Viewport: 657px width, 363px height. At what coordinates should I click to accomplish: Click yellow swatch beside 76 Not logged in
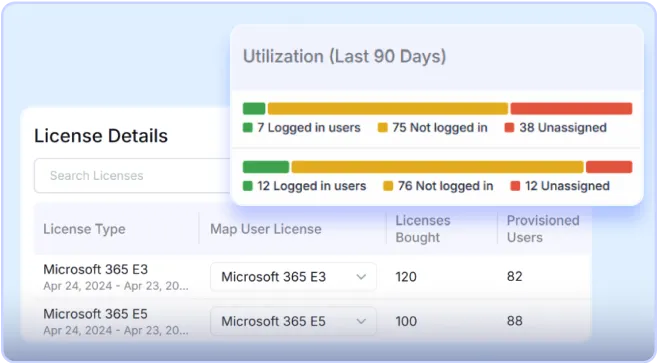click(388, 186)
